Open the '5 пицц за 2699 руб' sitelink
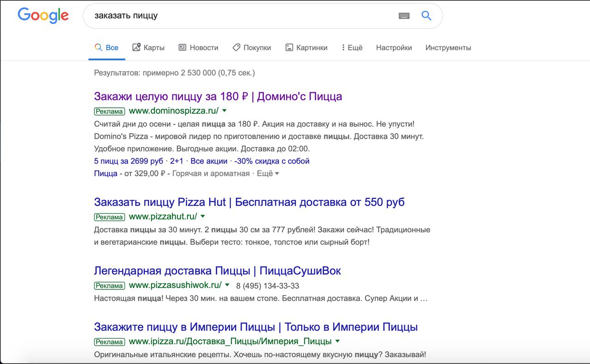The width and height of the screenshot is (590, 364). pyautogui.click(x=129, y=161)
